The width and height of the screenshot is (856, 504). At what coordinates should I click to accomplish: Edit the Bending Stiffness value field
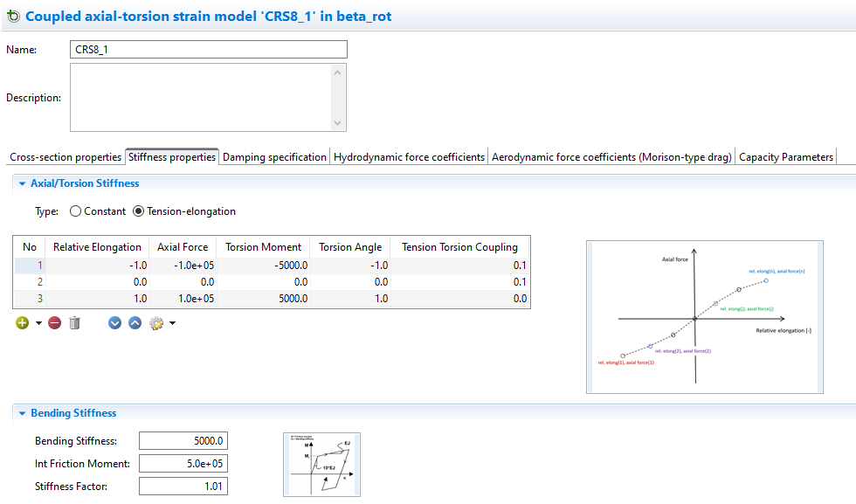(183, 440)
